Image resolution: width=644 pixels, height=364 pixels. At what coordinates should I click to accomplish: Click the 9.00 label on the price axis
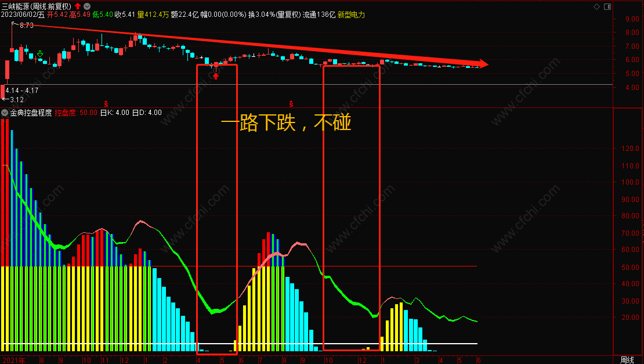click(632, 19)
